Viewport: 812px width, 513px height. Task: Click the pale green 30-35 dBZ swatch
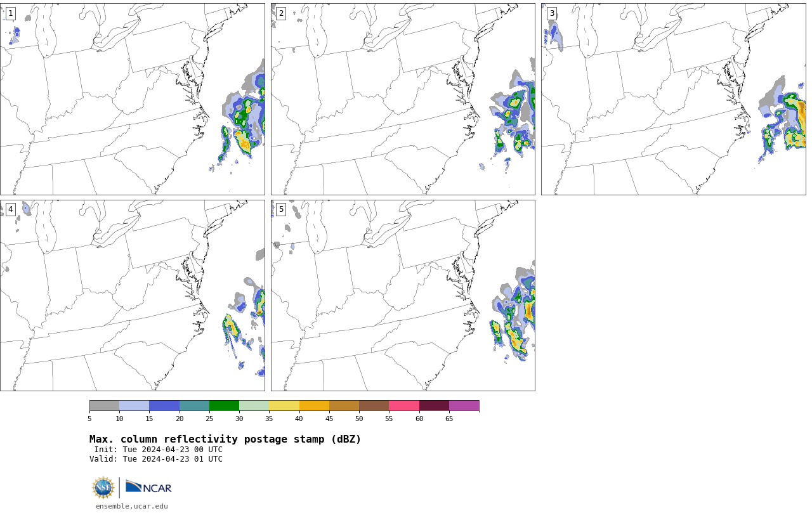tap(254, 406)
